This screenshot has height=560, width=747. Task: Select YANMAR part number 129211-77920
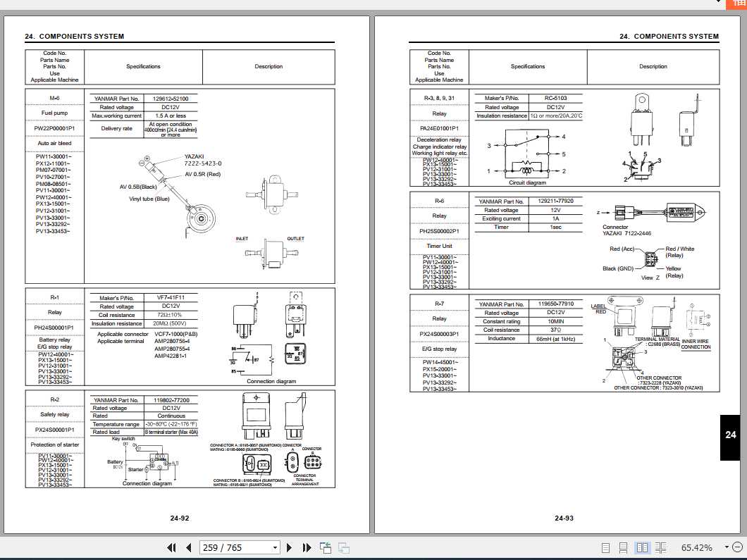click(x=555, y=201)
